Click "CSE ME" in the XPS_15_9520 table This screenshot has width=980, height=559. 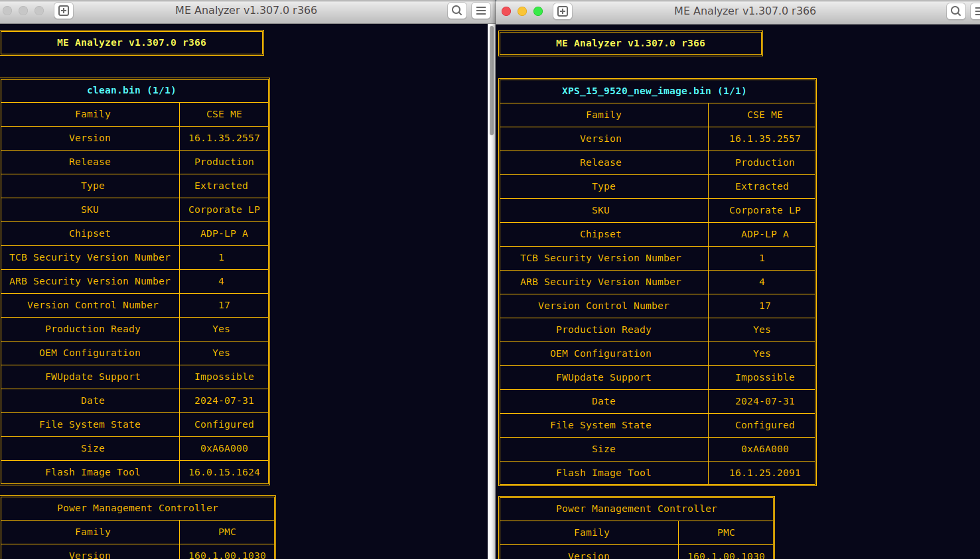[765, 115]
